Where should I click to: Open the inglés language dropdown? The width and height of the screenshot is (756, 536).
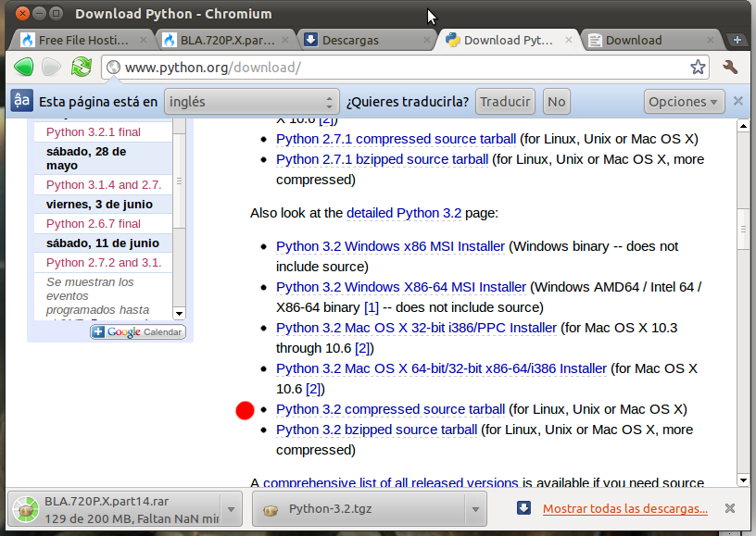click(x=252, y=102)
